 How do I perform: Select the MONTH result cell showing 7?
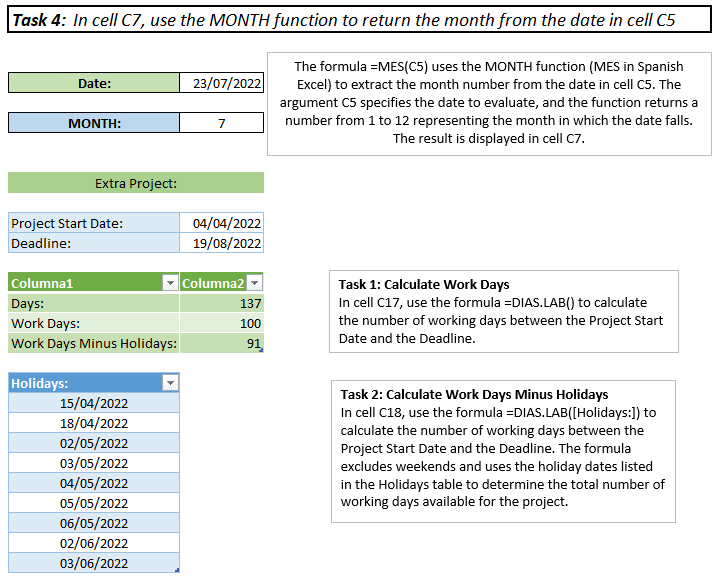[221, 123]
